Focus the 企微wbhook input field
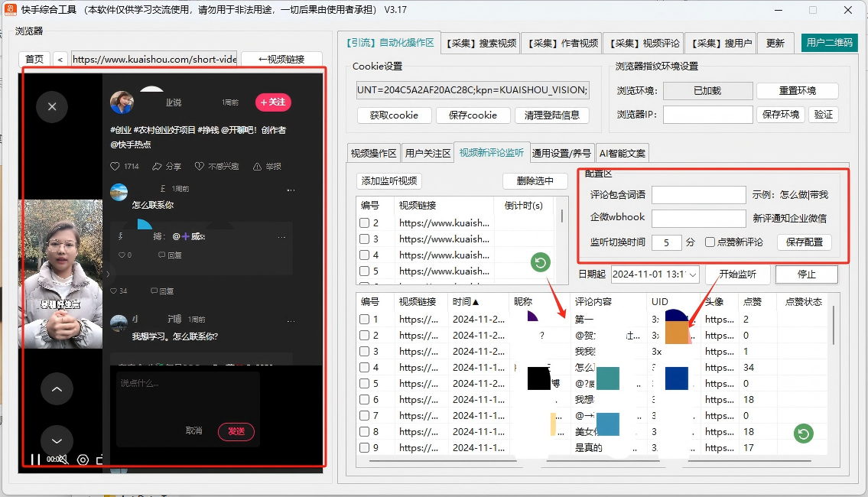Viewport: 868px width, 497px height. point(699,218)
